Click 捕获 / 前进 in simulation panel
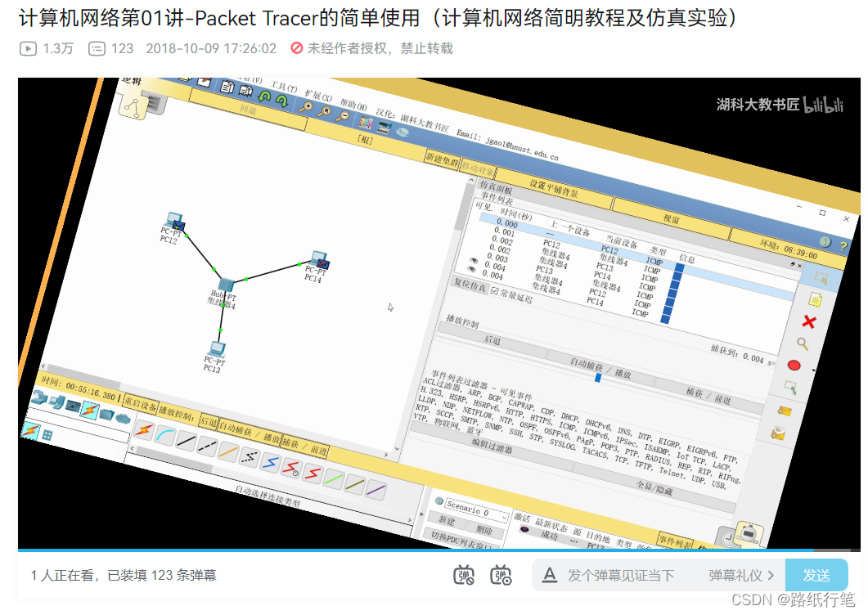Viewport: 868px width, 615px height. tap(708, 397)
